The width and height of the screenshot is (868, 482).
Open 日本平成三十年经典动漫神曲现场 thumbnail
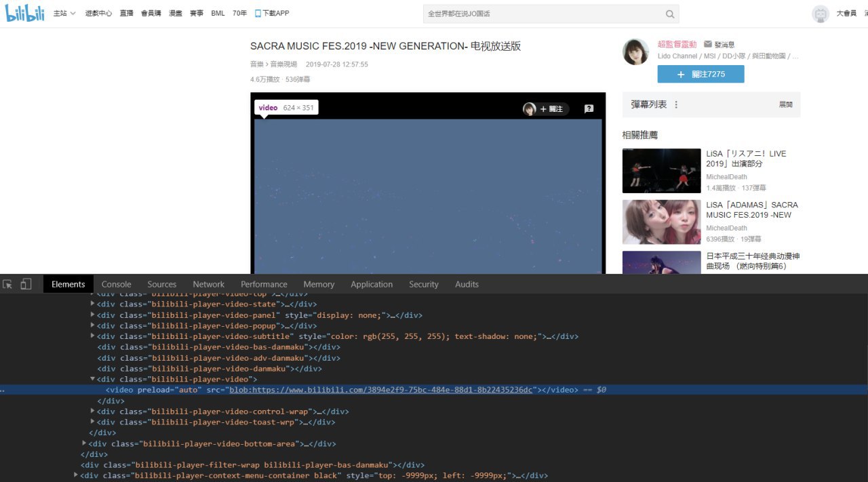coord(661,262)
